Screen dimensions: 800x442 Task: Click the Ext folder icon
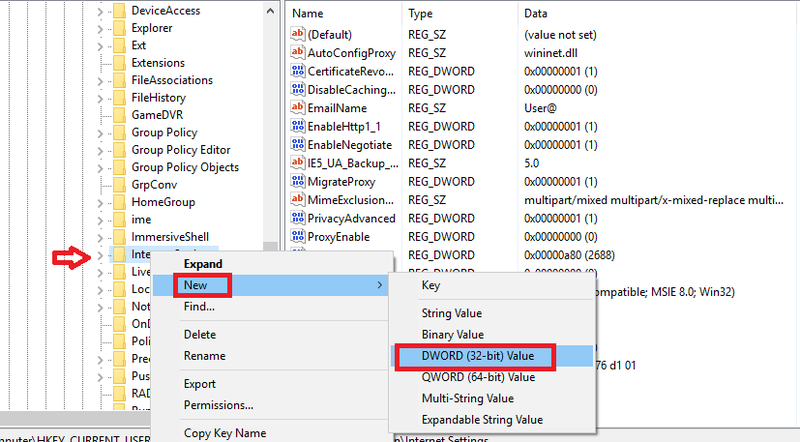119,45
